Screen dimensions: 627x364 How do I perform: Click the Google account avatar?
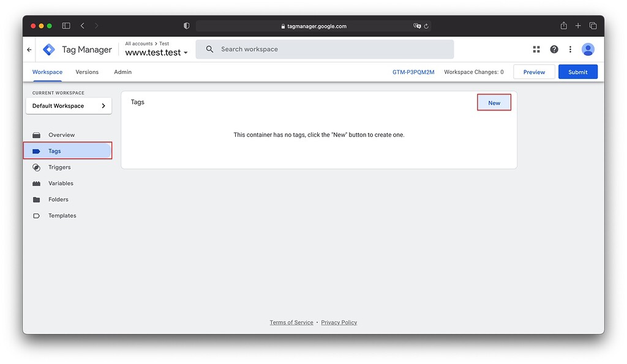pos(588,49)
